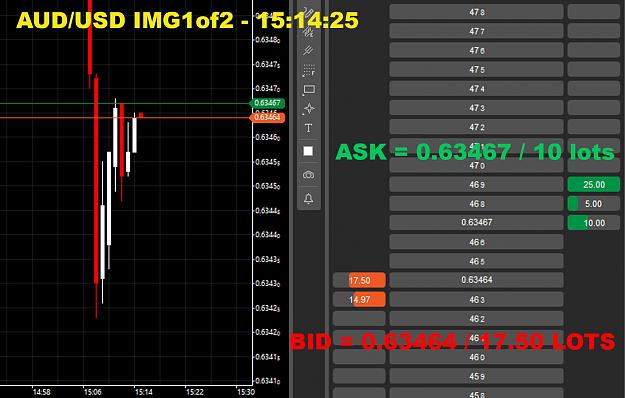Click the red 0.63464 bid price tag
Screen dimensions: 625x398
(x=267, y=117)
